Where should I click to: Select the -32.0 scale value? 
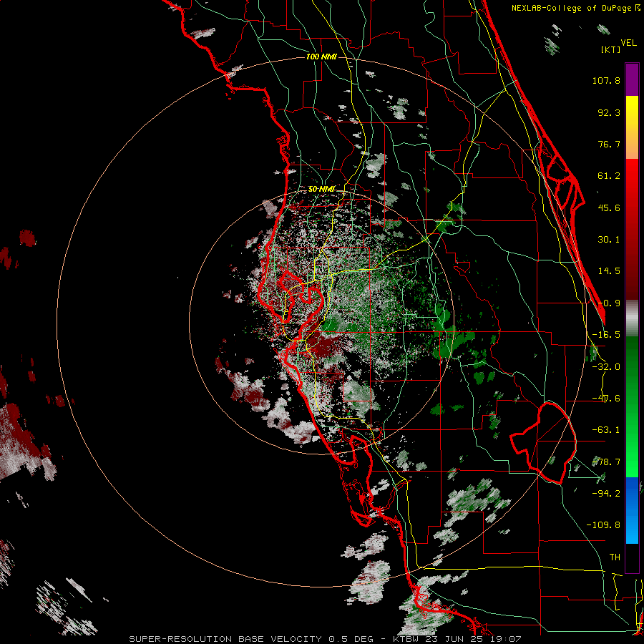[606, 367]
